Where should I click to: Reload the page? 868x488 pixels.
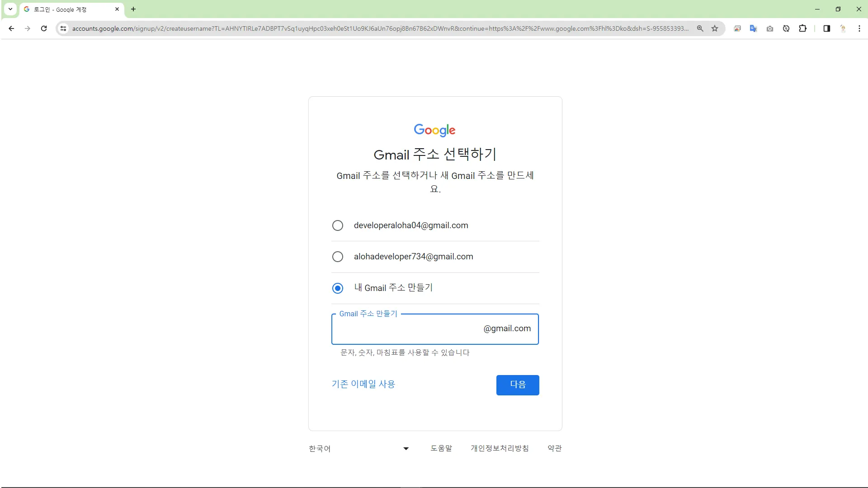pyautogui.click(x=44, y=28)
